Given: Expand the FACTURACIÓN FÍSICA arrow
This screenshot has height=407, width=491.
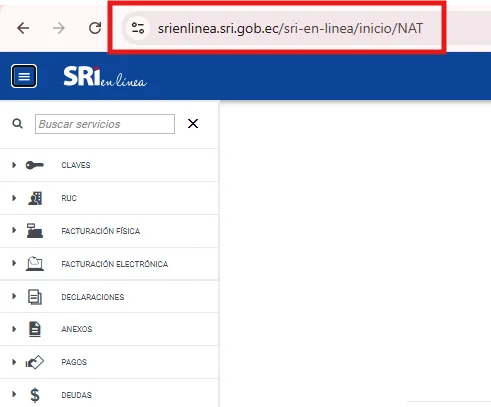Looking at the screenshot, I should pyautogui.click(x=14, y=230).
